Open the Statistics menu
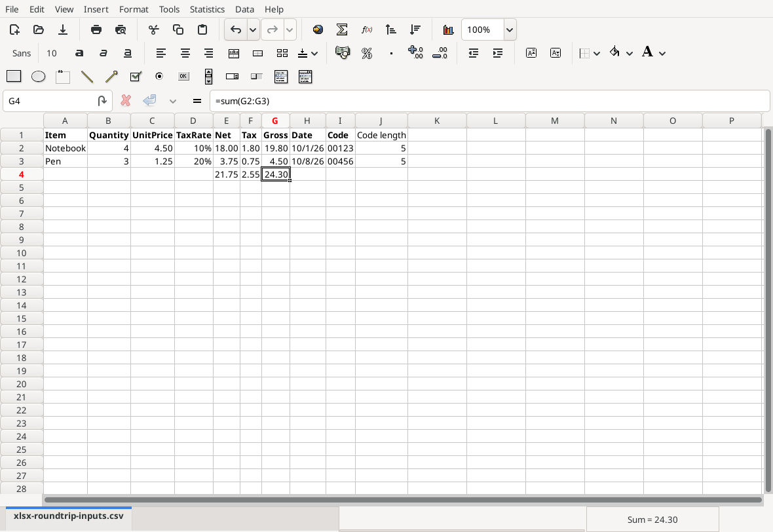Viewport: 773px width, 532px height. tap(207, 9)
